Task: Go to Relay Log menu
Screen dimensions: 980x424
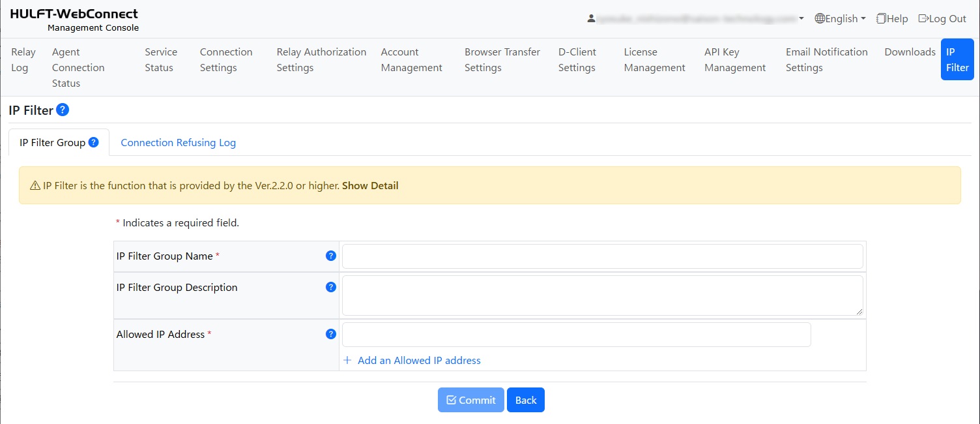Action: coord(23,60)
